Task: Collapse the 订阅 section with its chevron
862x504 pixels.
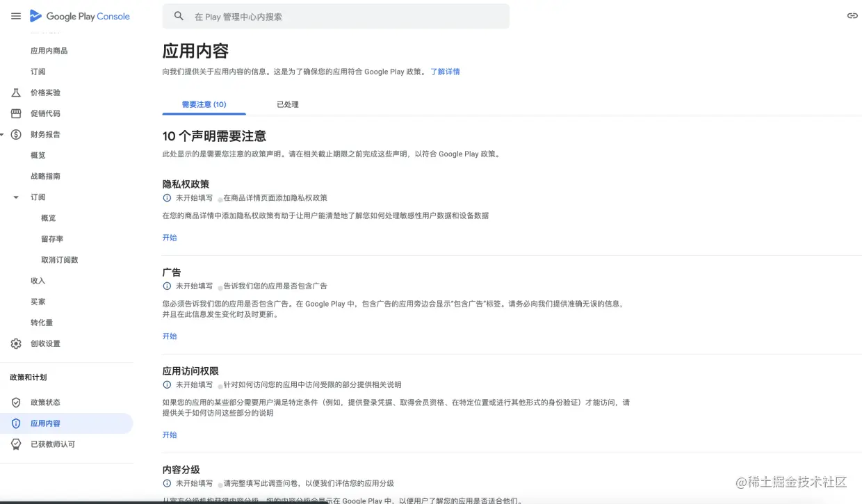Action: click(x=15, y=197)
